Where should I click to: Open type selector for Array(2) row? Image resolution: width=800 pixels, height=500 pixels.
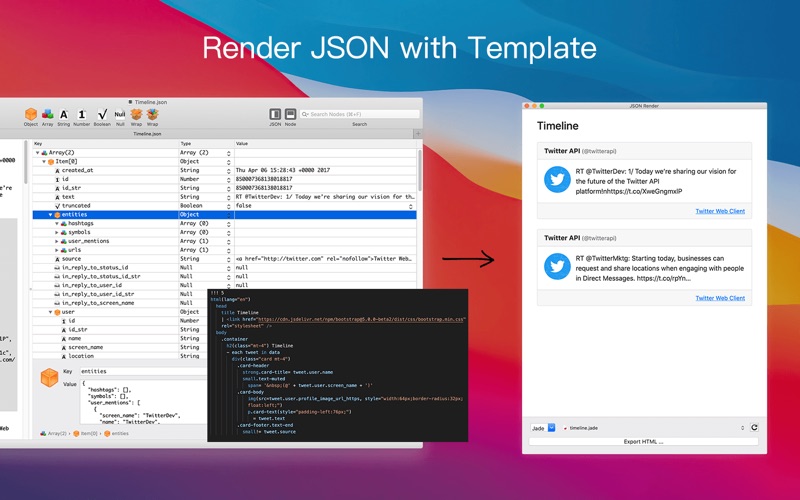229,153
